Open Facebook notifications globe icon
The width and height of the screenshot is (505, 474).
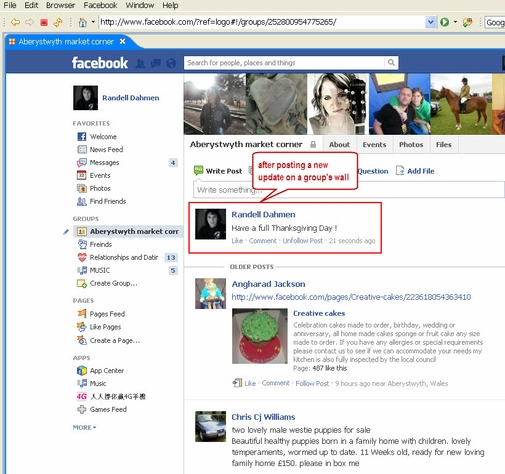click(171, 63)
